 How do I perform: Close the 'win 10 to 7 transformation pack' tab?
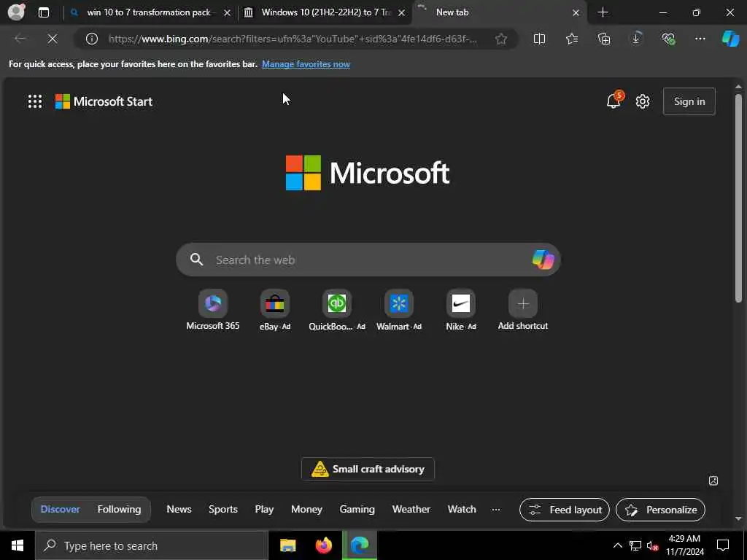[228, 13]
